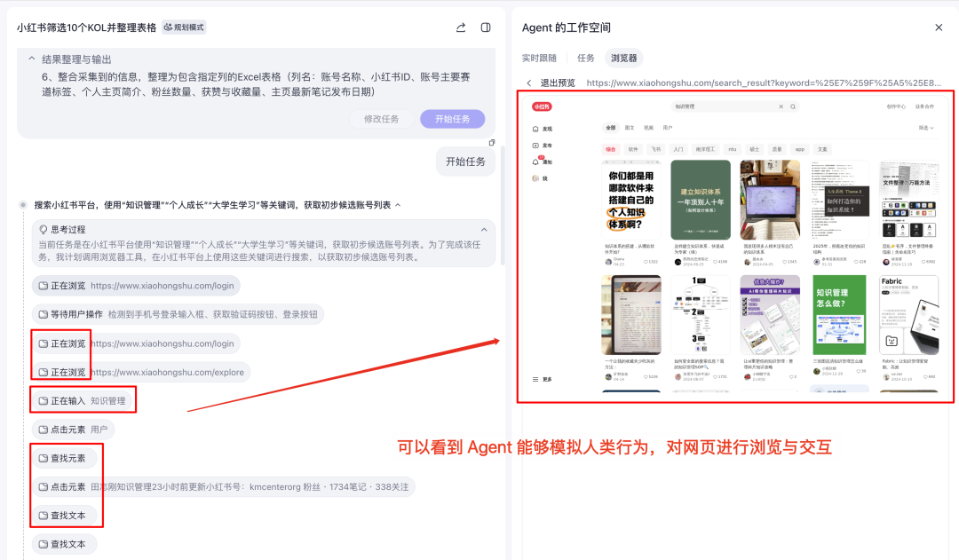This screenshot has height=560, width=959.
Task: Click the copy icon above 开始任务 message
Action: (492, 143)
